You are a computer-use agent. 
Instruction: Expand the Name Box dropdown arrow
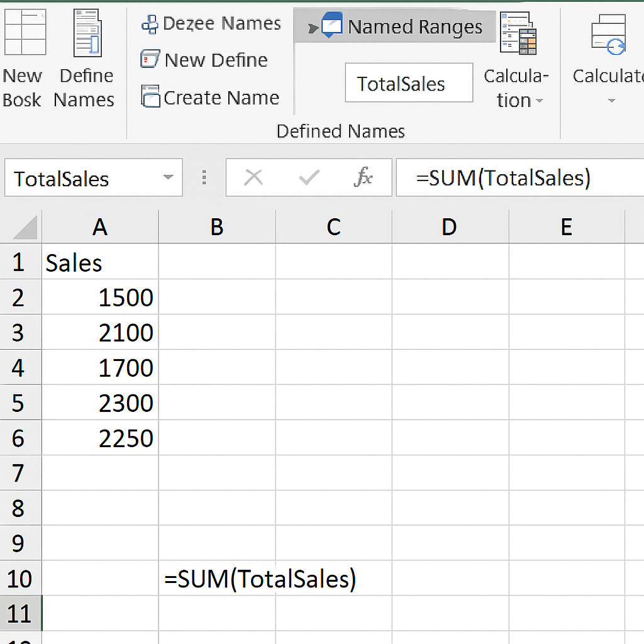pos(168,177)
